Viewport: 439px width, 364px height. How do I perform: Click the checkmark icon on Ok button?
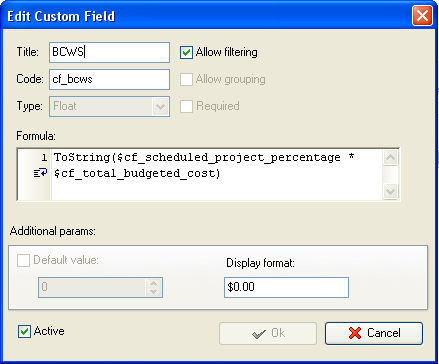point(259,334)
